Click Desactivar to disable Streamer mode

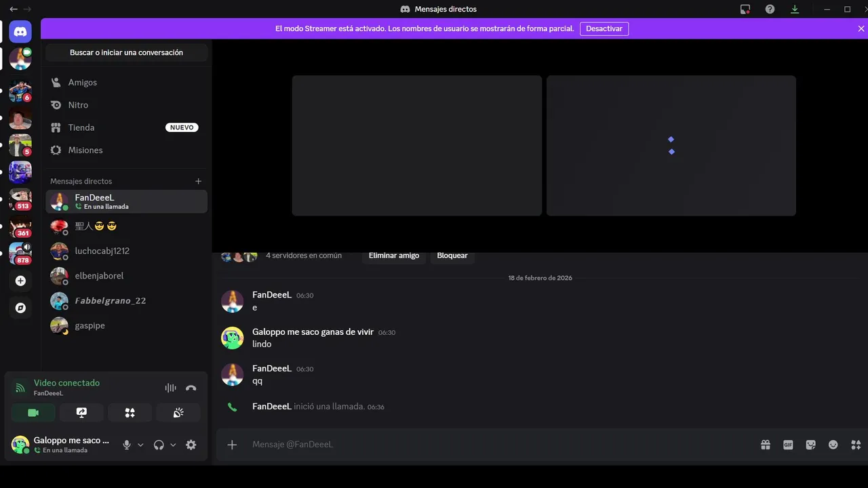click(604, 28)
